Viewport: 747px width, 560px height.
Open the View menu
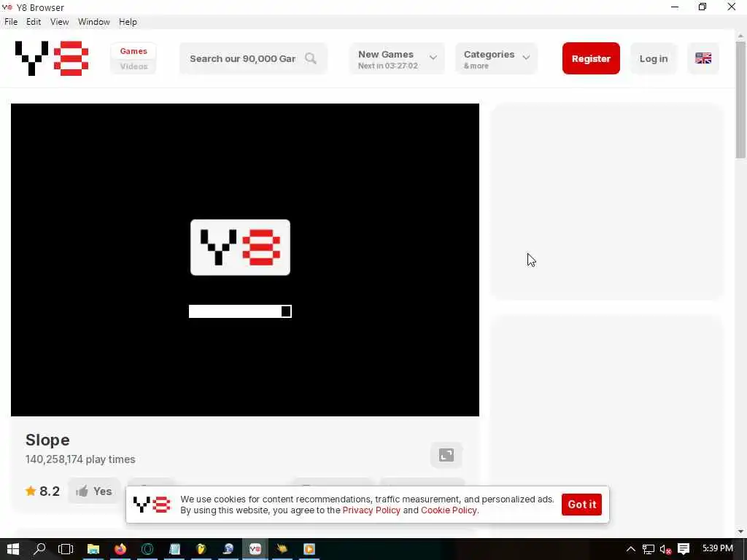[x=60, y=22]
